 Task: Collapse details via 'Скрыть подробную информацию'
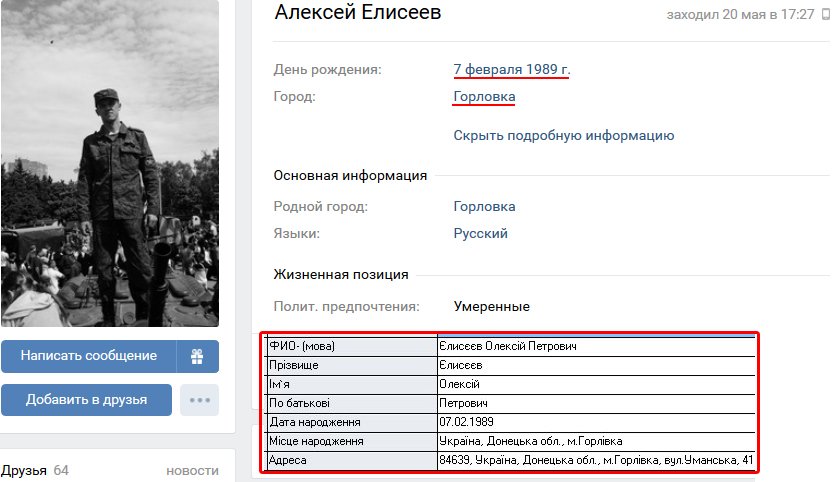click(564, 136)
